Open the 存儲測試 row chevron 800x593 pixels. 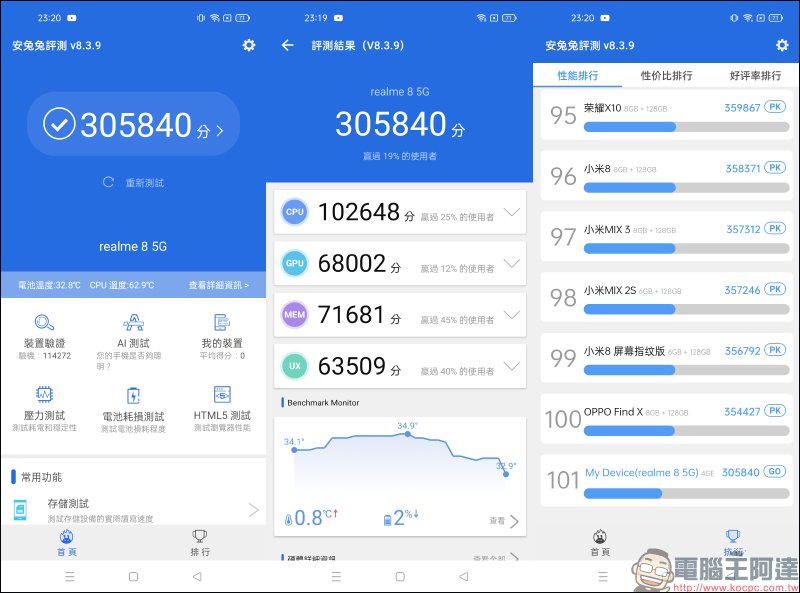(x=254, y=510)
